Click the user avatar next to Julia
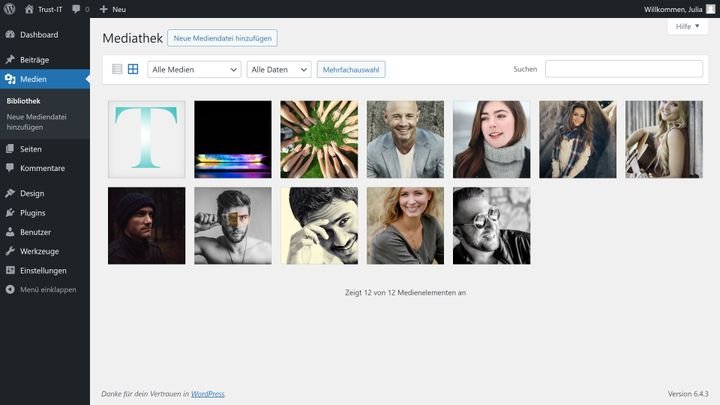Viewport: 720px width, 405px height. [x=710, y=9]
